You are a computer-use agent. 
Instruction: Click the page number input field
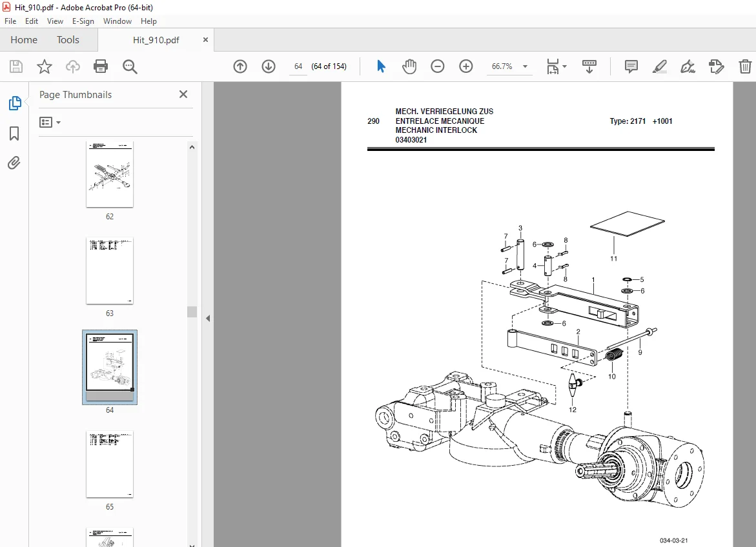(298, 66)
